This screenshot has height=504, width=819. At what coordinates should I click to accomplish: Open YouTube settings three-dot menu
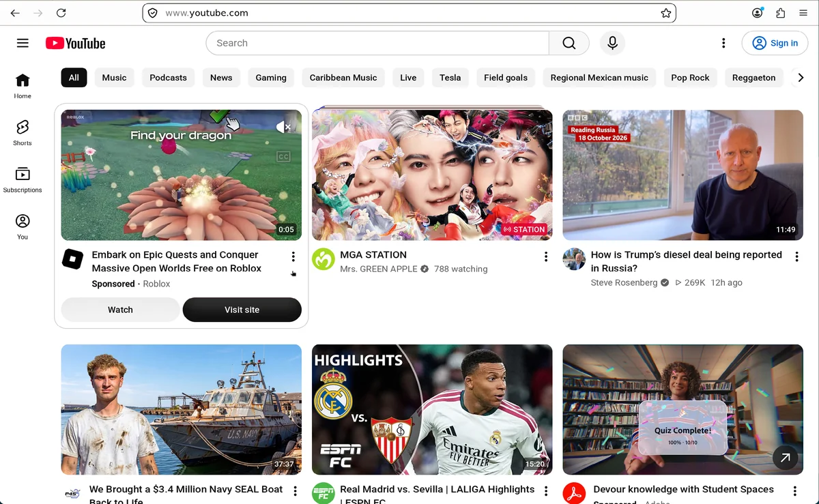point(723,43)
